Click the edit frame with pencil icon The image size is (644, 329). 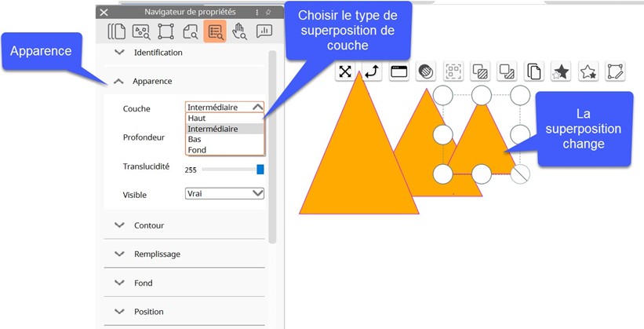(615, 71)
